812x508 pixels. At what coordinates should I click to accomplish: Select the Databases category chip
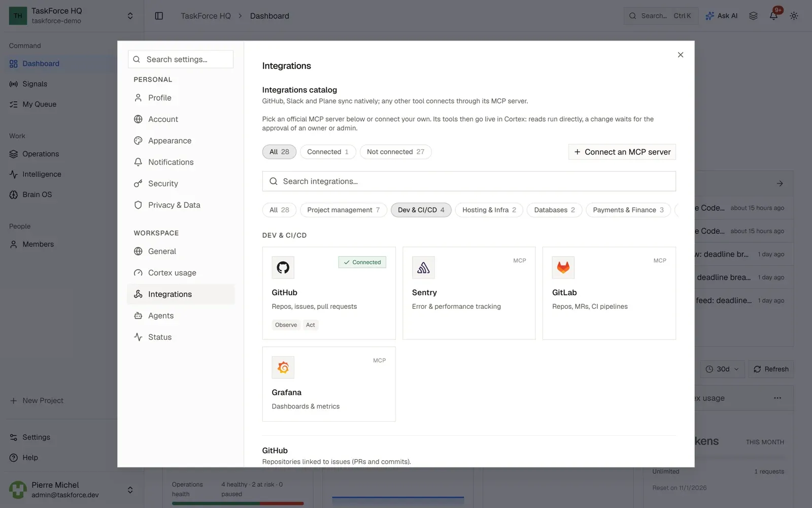click(555, 210)
